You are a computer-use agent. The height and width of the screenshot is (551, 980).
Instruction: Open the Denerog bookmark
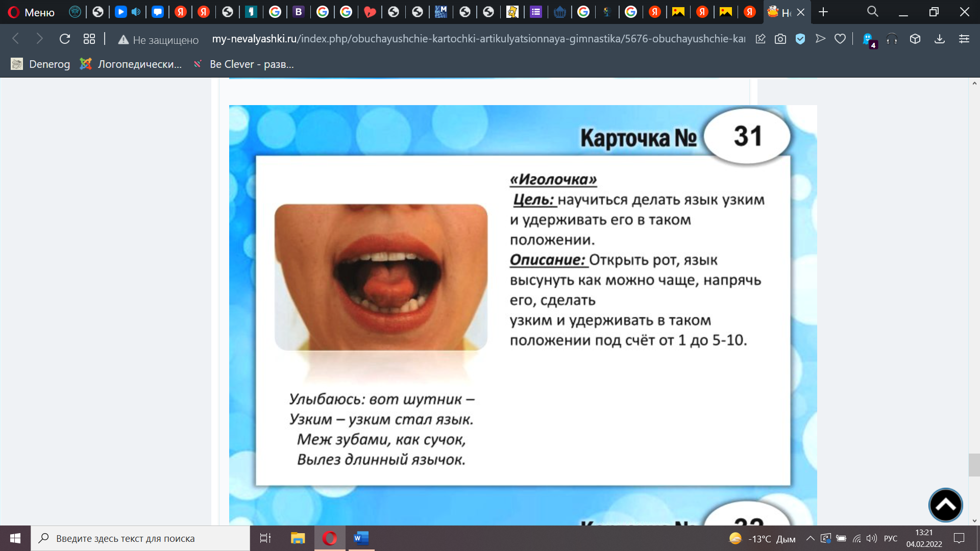[x=41, y=64]
